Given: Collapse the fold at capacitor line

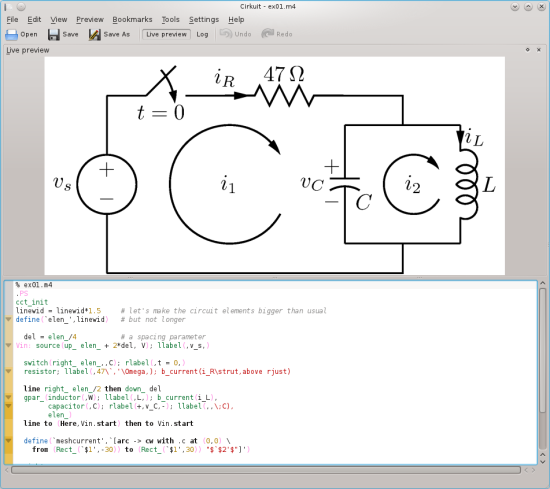Looking at the screenshot, I should pyautogui.click(x=8, y=406).
